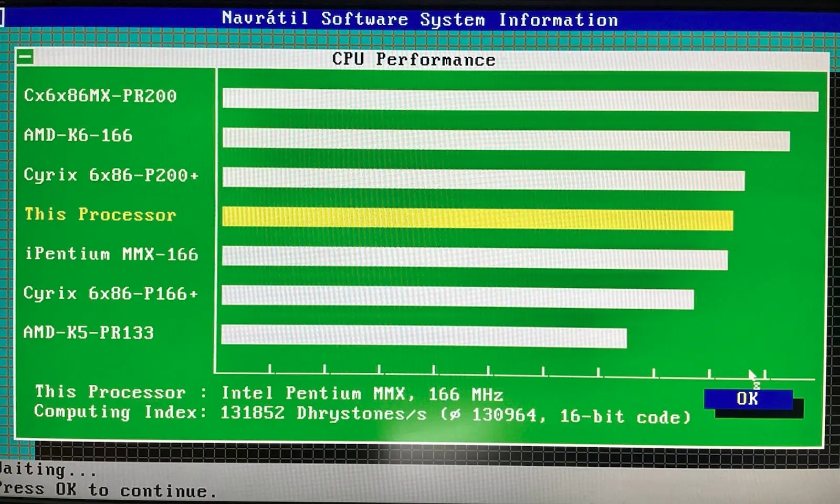Image resolution: width=840 pixels, height=504 pixels.
Task: Click the Press OK to continue message
Action: pyautogui.click(x=108, y=490)
